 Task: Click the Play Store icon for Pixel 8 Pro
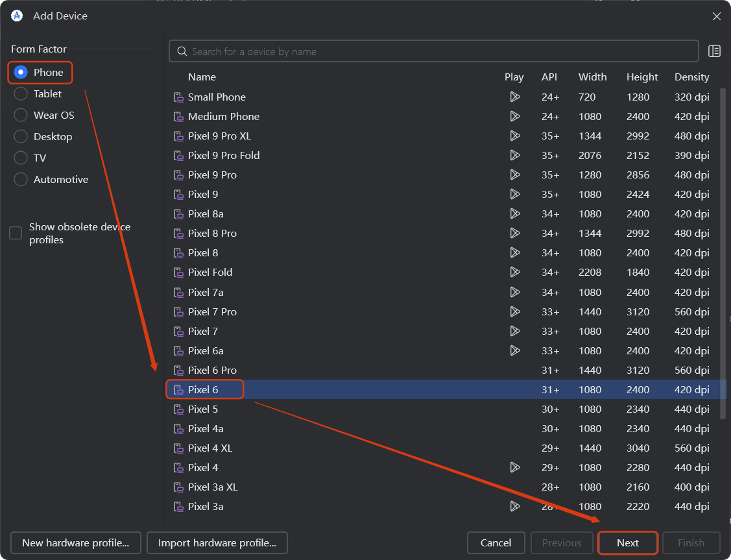coord(515,233)
